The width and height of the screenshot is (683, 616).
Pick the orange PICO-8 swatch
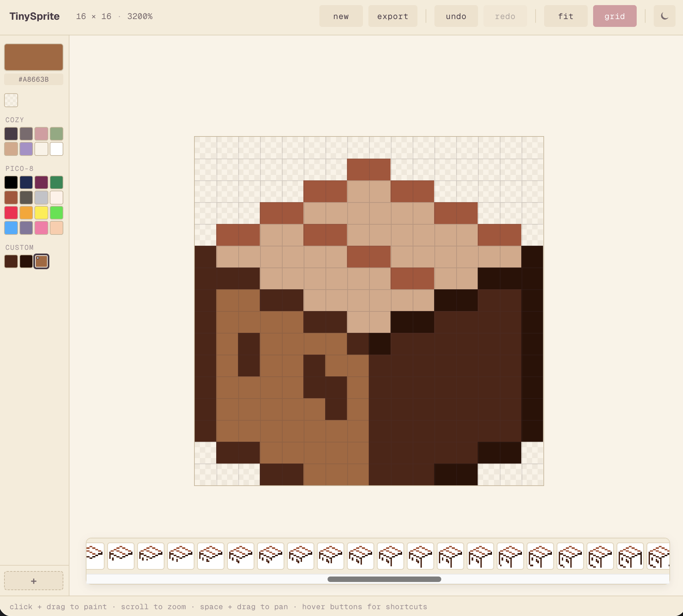(x=26, y=213)
